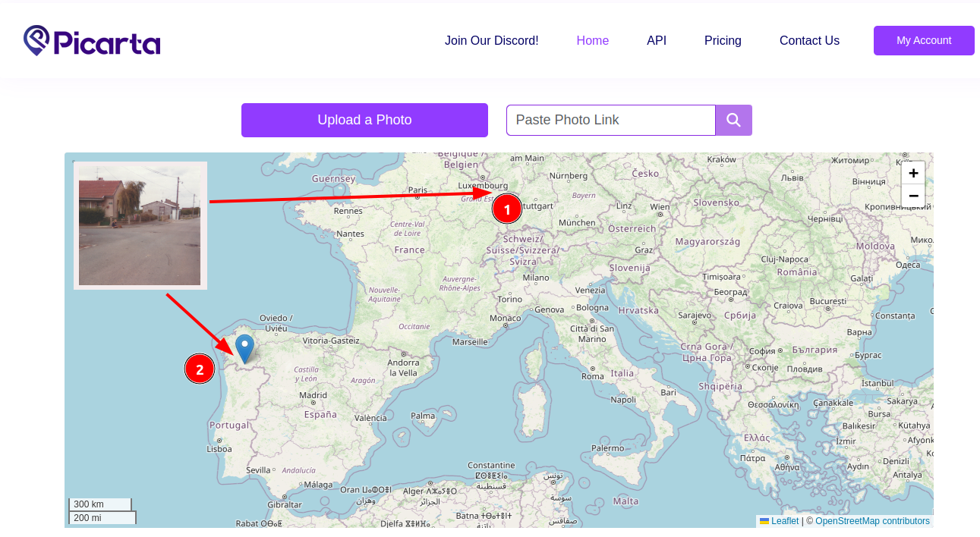This screenshot has height=537, width=980.
Task: Click the Picarta logo
Action: pos(92,41)
